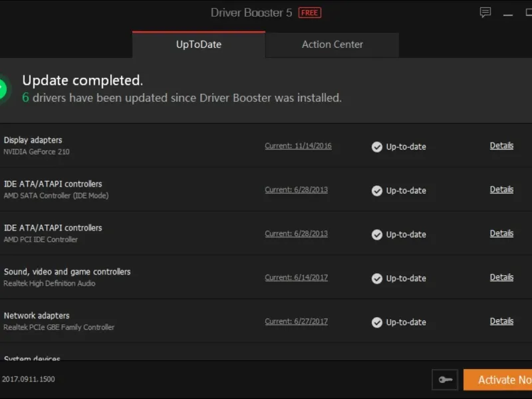Click Up-to-date status for NVIDIA GeForce 210
The width and height of the screenshot is (532, 399).
click(406, 147)
